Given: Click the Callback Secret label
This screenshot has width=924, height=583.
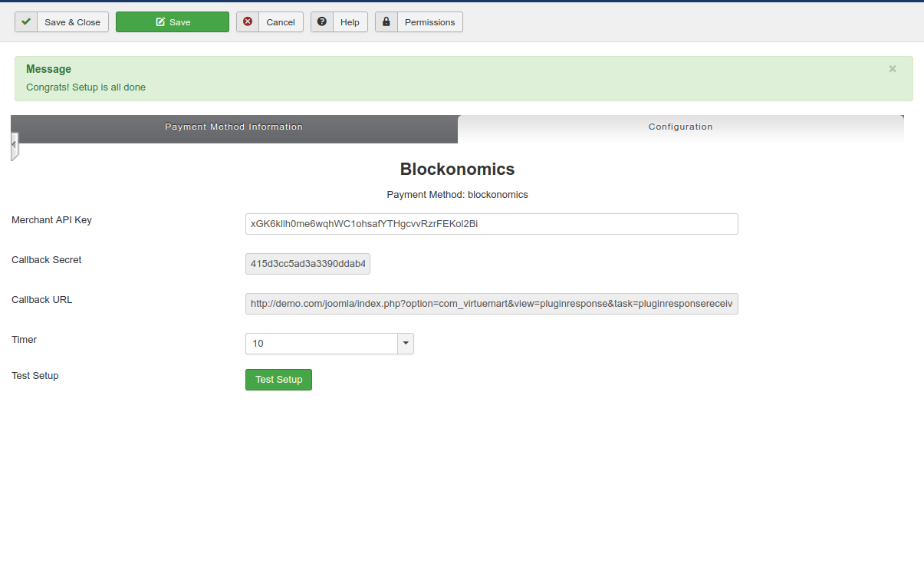Looking at the screenshot, I should (46, 260).
